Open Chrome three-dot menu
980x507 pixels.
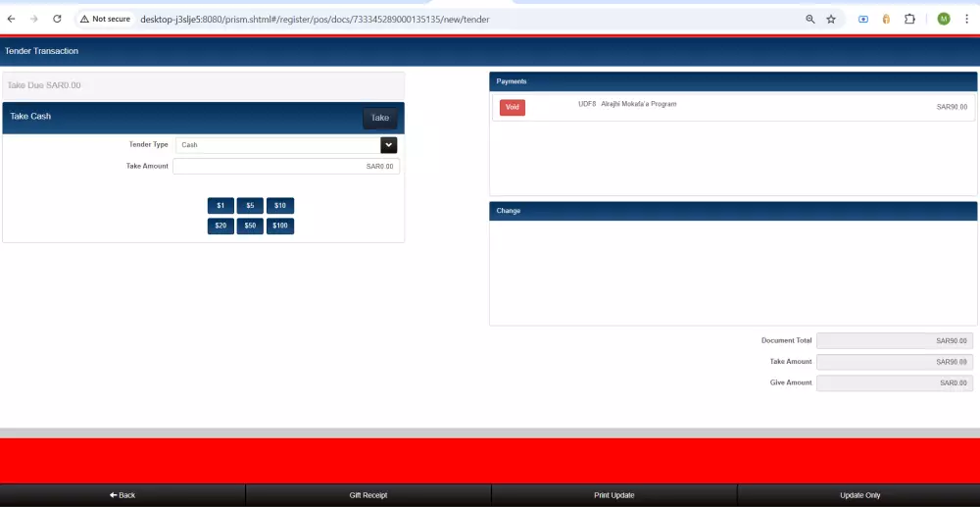pos(966,20)
